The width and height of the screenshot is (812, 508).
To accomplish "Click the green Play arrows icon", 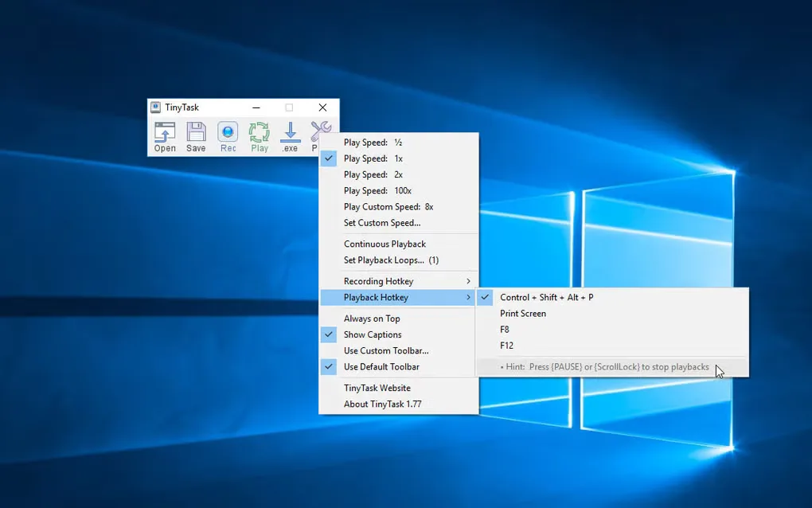I will (259, 137).
